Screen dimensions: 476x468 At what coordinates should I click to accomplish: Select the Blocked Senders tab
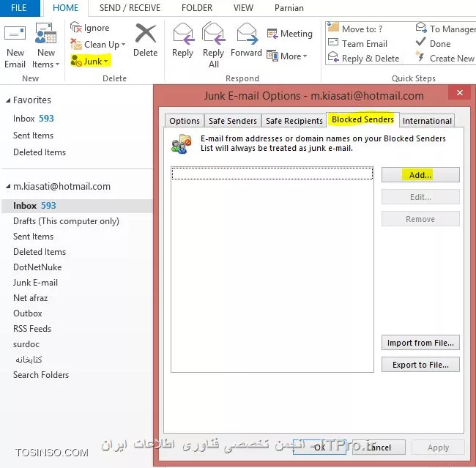(362, 119)
